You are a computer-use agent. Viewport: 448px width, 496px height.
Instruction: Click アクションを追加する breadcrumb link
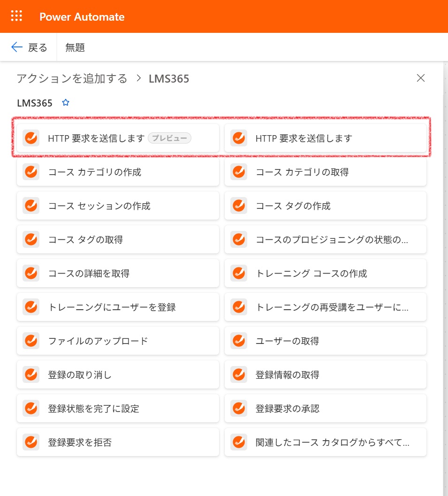(72, 78)
